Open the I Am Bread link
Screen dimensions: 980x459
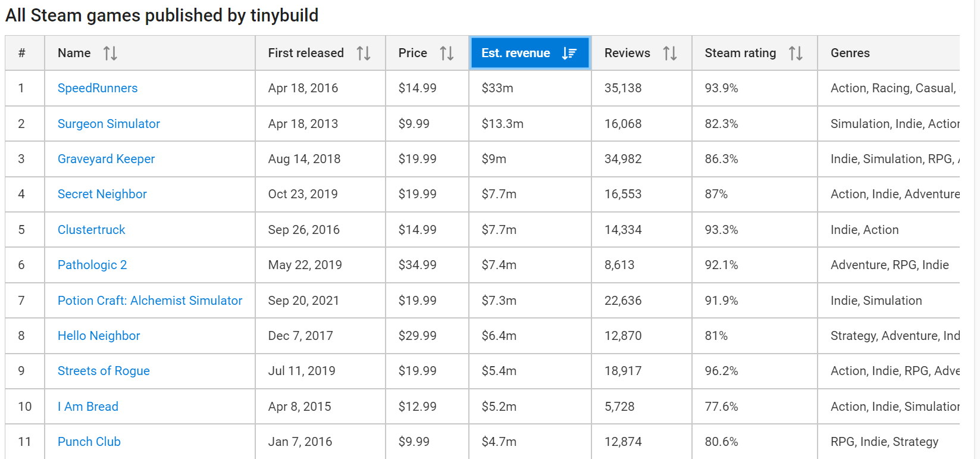88,407
